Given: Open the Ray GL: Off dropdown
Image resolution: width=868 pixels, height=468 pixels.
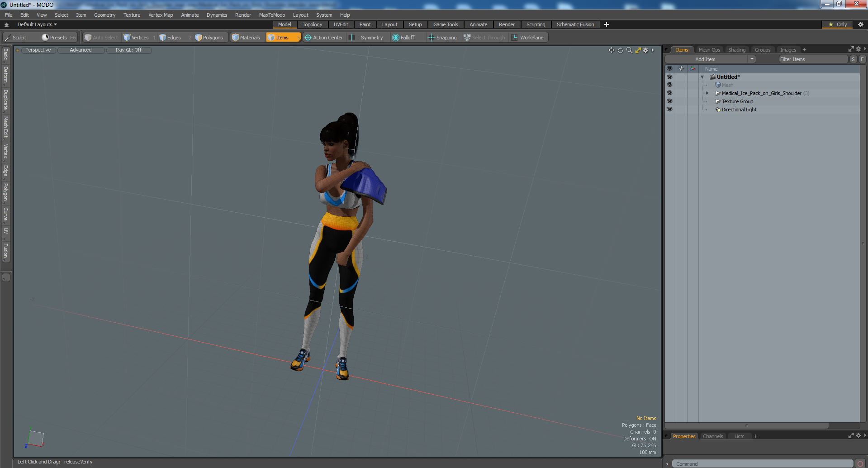Looking at the screenshot, I should [x=128, y=50].
